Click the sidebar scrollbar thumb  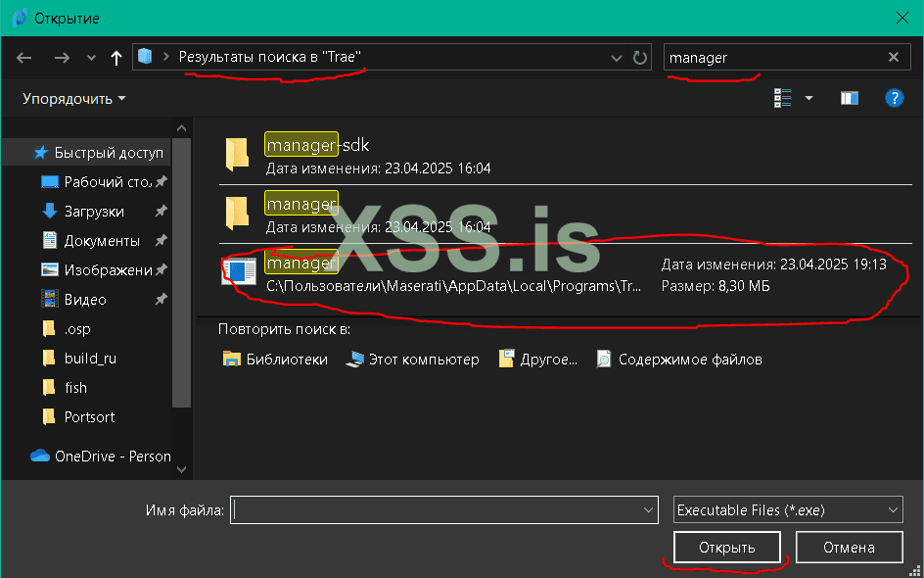[x=181, y=272]
